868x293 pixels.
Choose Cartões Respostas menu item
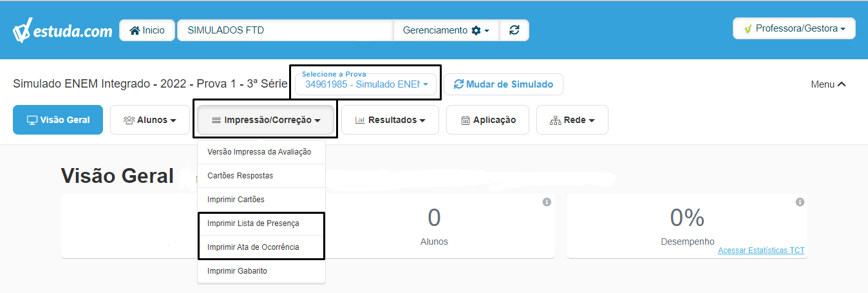pos(261,176)
